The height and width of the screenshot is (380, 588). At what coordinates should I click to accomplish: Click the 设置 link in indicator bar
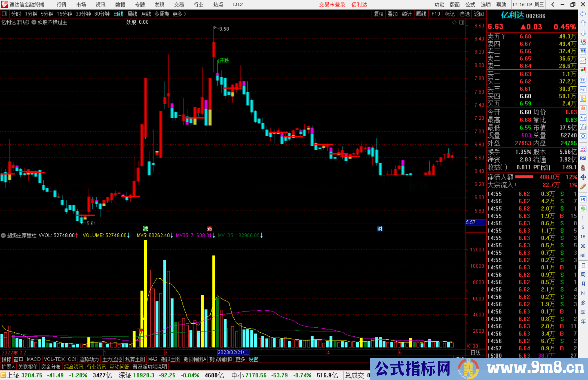[x=253, y=359]
